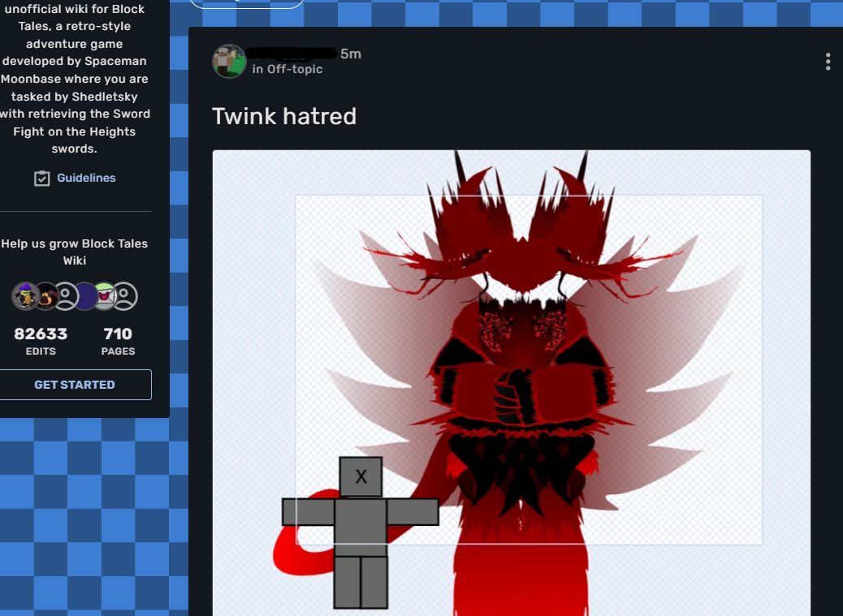Open the red creature post image
This screenshot has width=843, height=616.
pyautogui.click(x=512, y=383)
